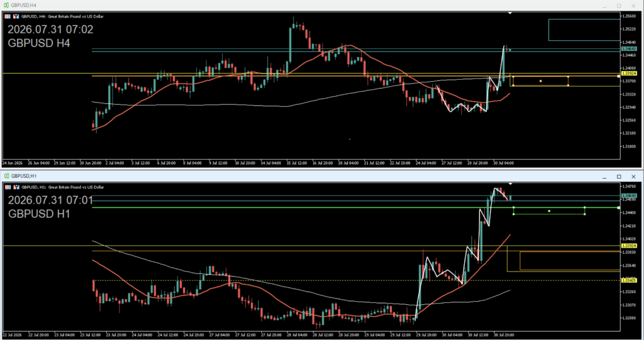
Task: Grab top-right handle of selected orange rectangle in H4
Action: (x=568, y=77)
